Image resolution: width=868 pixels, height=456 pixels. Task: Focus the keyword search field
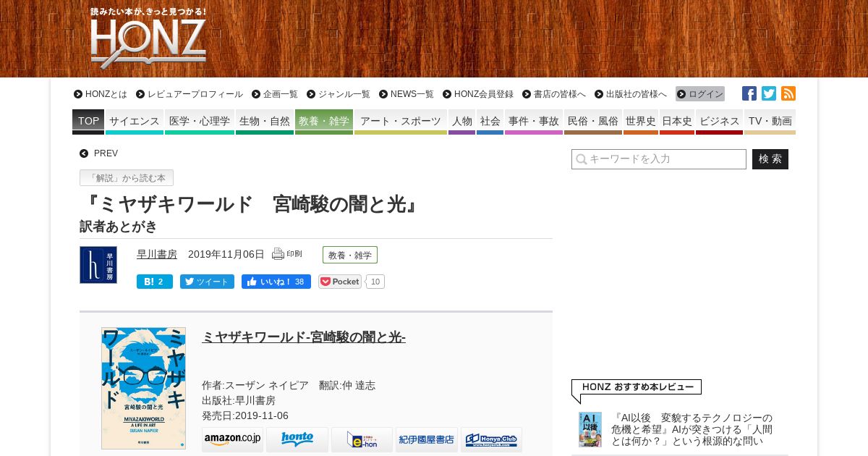tap(659, 159)
